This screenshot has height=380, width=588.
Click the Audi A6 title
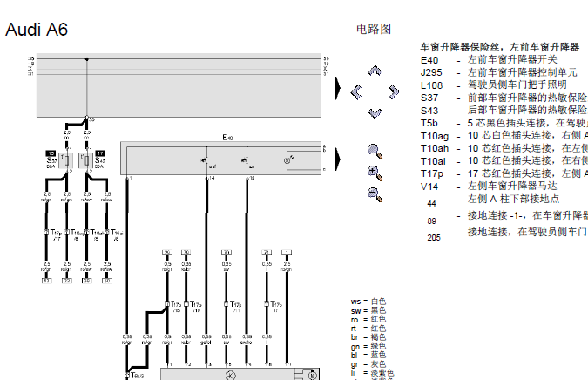click(x=37, y=30)
